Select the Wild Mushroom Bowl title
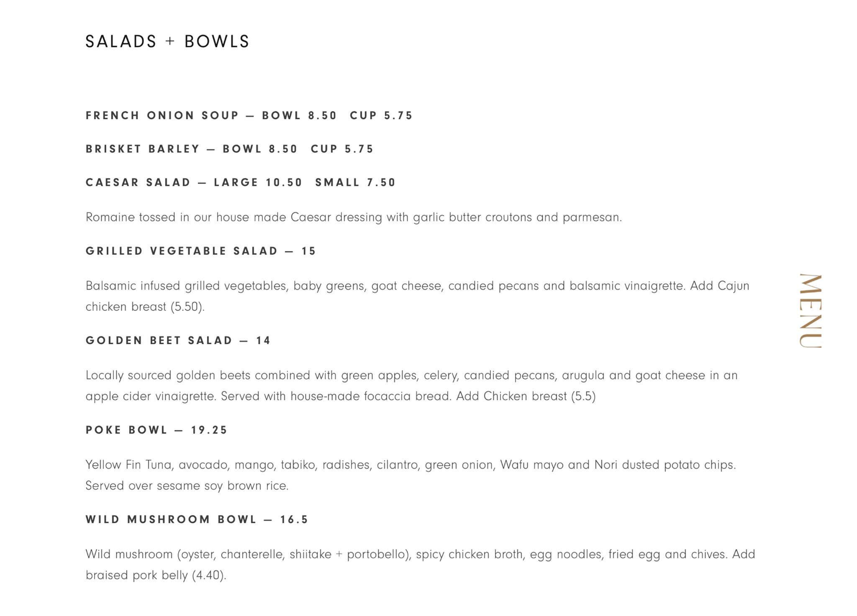The image size is (857, 616). [x=171, y=519]
